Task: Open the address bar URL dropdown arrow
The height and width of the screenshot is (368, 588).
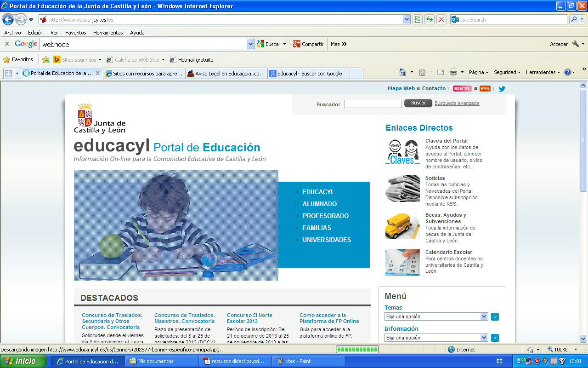Action: tap(407, 19)
